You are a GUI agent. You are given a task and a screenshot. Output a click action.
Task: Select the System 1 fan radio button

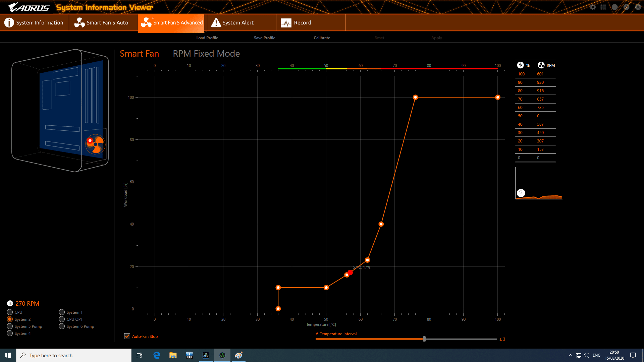(62, 312)
